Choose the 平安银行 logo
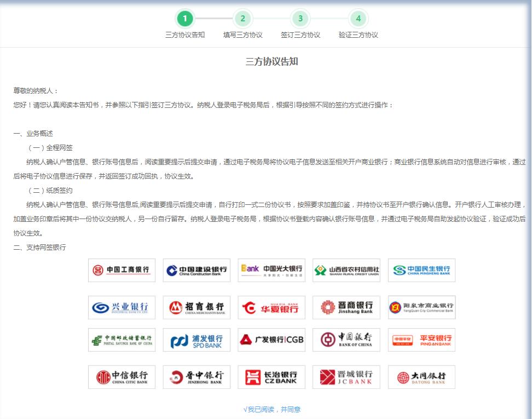 (421, 340)
